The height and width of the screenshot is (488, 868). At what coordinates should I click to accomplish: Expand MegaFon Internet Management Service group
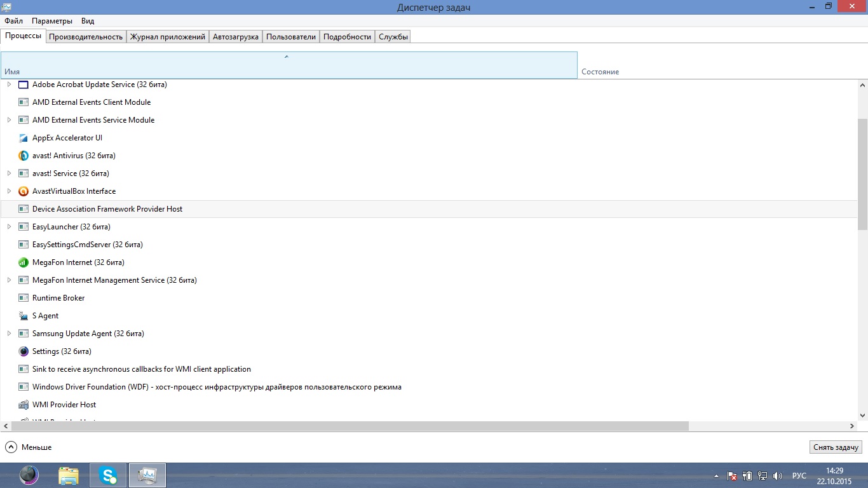click(9, 280)
